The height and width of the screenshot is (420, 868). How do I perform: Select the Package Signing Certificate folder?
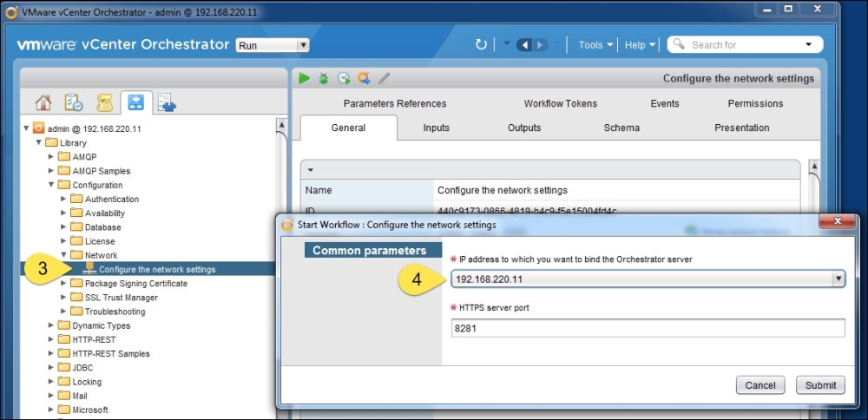pyautogui.click(x=136, y=283)
